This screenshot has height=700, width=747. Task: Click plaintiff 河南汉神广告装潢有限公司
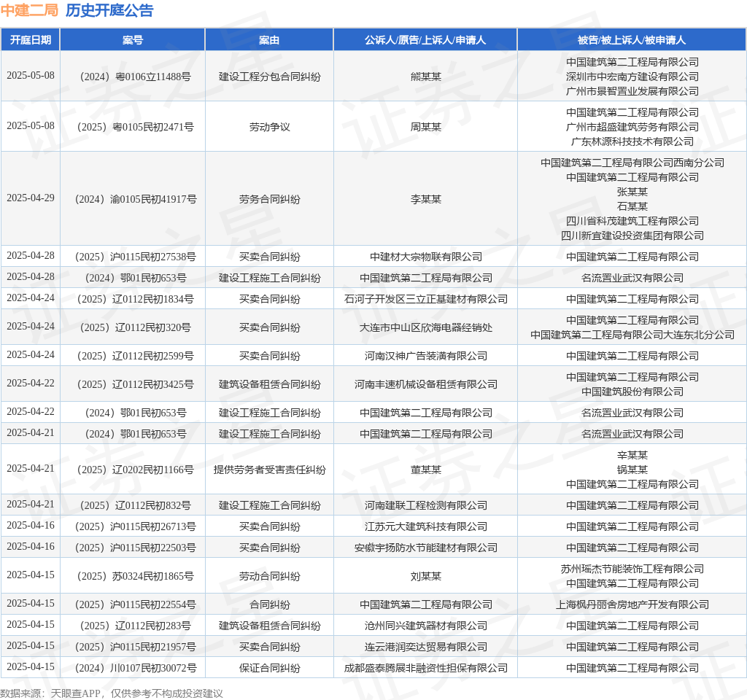[426, 356]
